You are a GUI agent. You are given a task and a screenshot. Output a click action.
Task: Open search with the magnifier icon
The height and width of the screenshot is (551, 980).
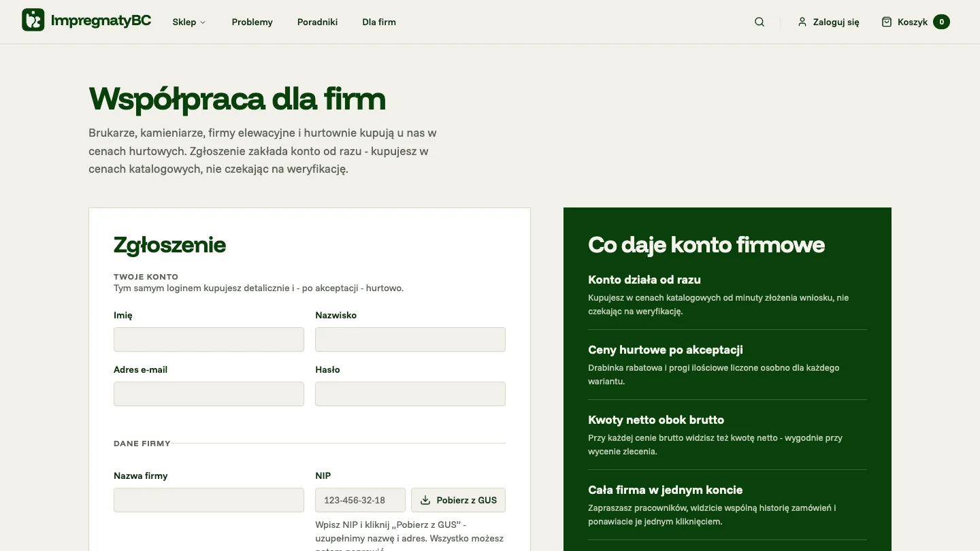(759, 22)
